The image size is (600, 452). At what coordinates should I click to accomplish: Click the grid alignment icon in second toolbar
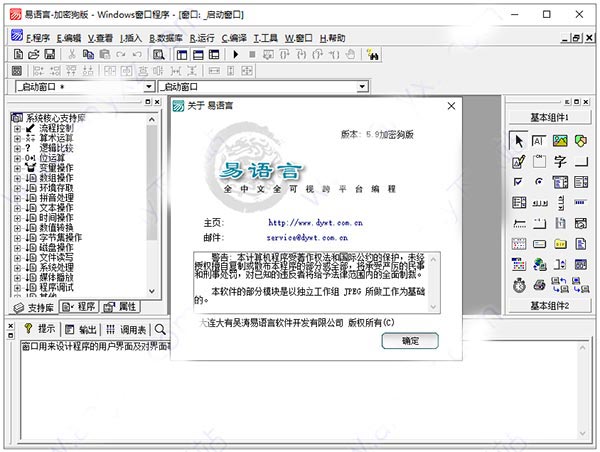click(x=17, y=70)
